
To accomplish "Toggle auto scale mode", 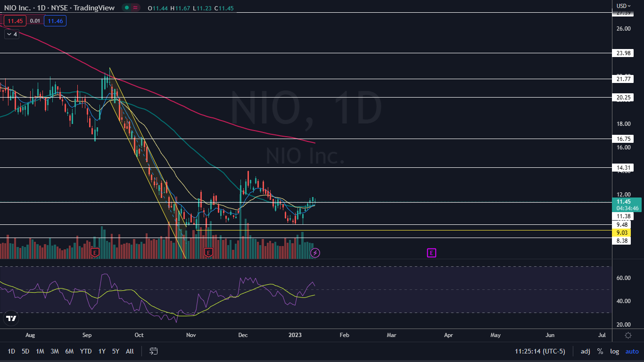I will click(632, 351).
